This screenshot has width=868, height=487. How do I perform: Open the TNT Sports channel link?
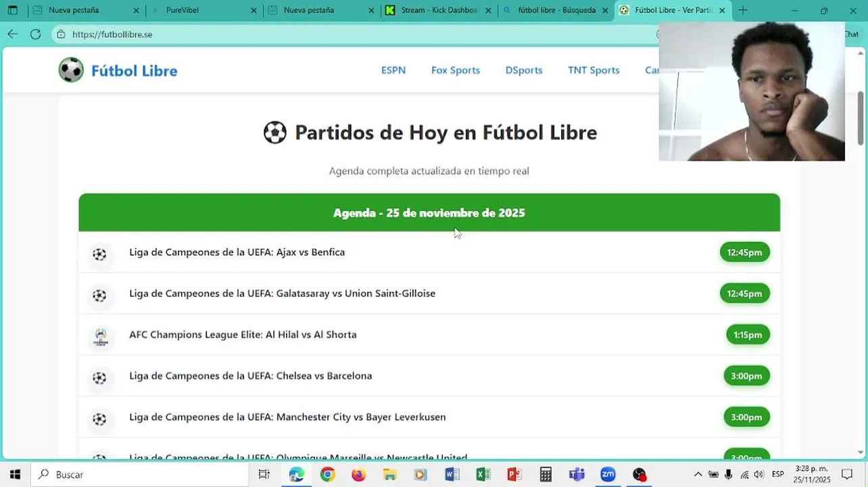tap(594, 70)
